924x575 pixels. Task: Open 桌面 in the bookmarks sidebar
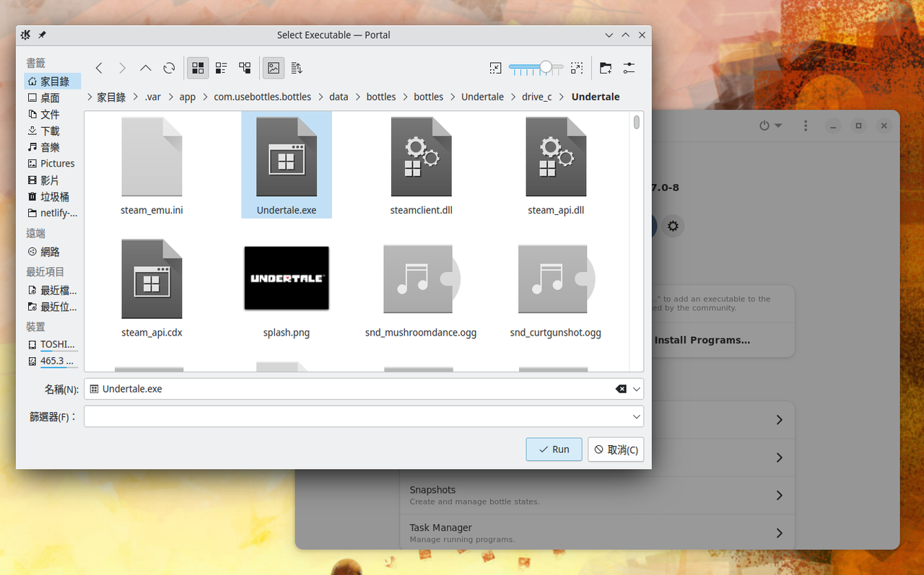(52, 97)
